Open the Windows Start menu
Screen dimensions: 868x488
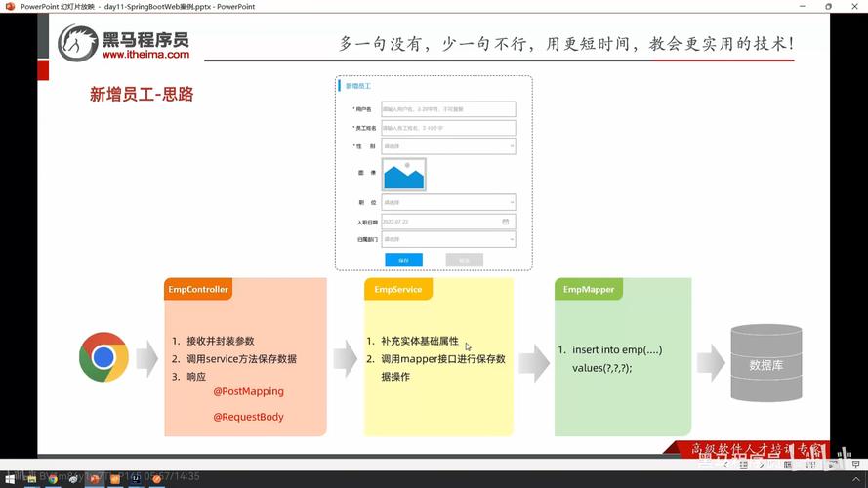point(10,479)
